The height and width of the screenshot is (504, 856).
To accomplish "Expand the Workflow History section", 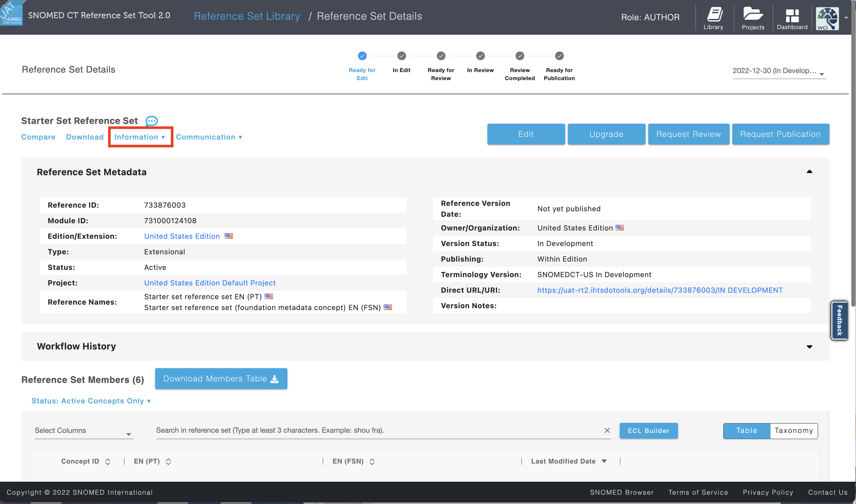I will 809,347.
